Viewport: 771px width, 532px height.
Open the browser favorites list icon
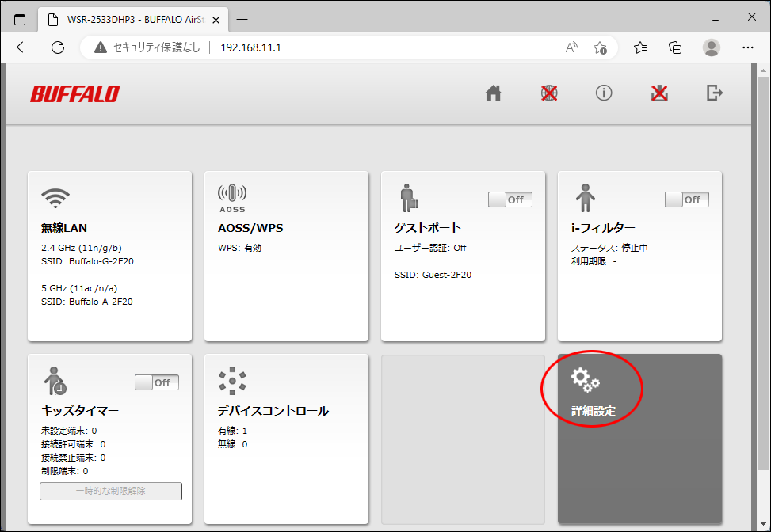click(640, 47)
